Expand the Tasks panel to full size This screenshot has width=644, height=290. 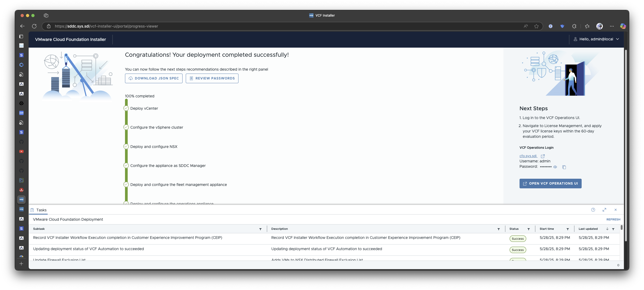604,210
